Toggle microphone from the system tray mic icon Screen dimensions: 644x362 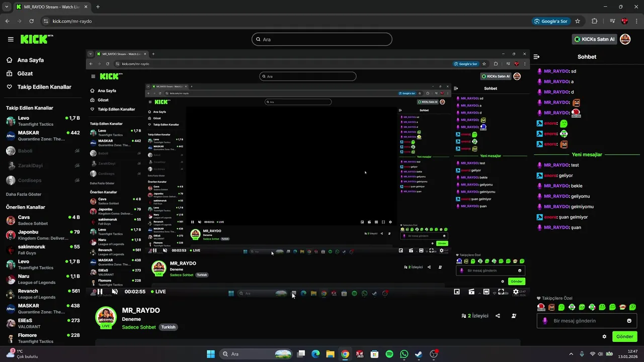pyautogui.click(x=582, y=354)
